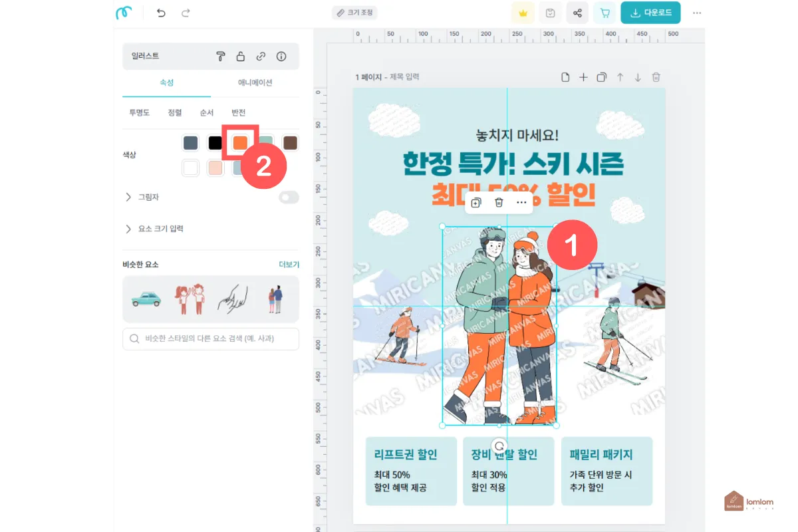Open the shopping cart icon
The height and width of the screenshot is (532, 798).
[x=604, y=13]
